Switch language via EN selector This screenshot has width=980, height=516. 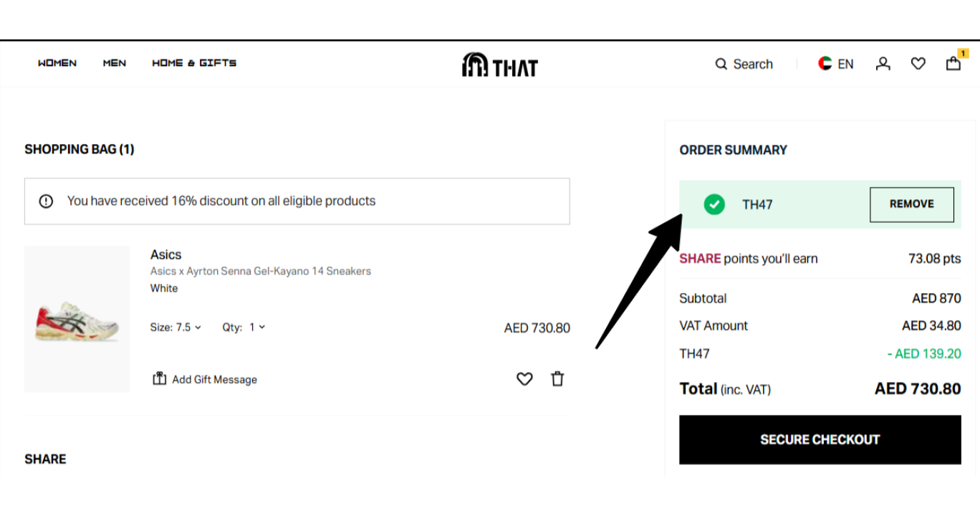845,64
